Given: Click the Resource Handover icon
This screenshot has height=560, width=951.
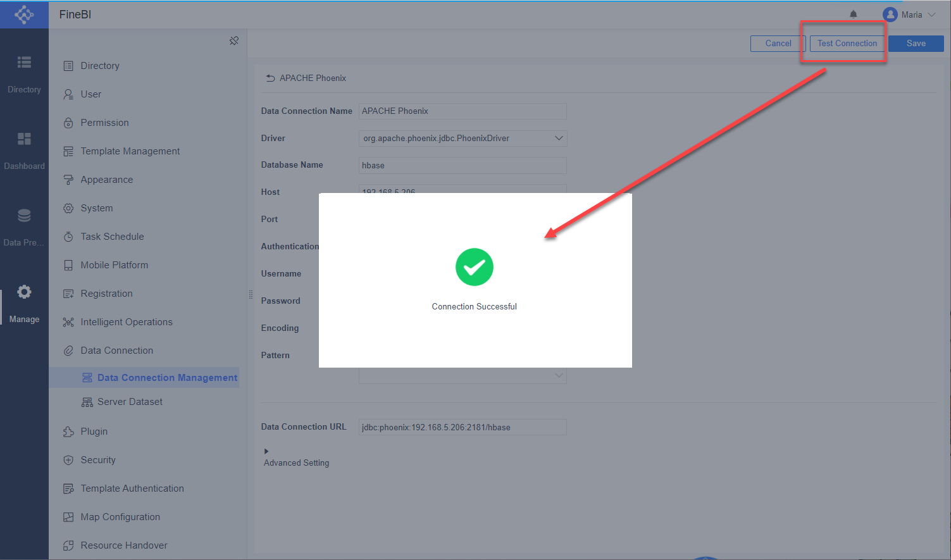Looking at the screenshot, I should click(68, 545).
